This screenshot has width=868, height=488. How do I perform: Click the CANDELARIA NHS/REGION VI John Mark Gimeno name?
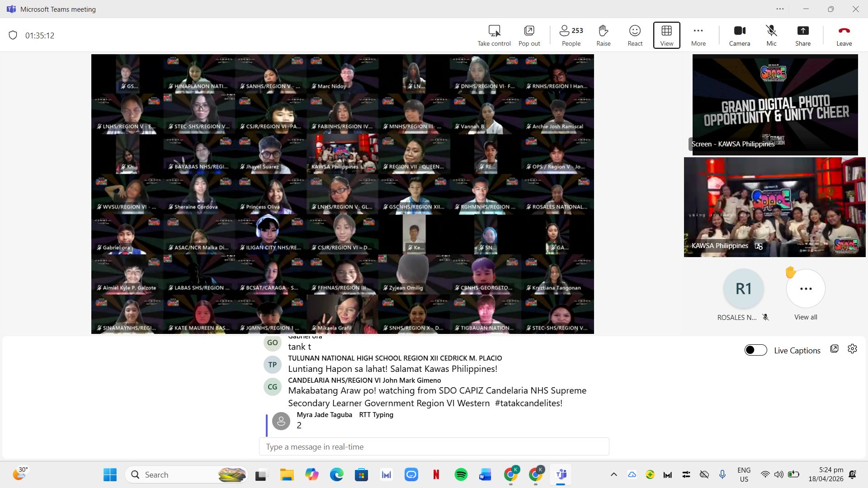pos(364,380)
